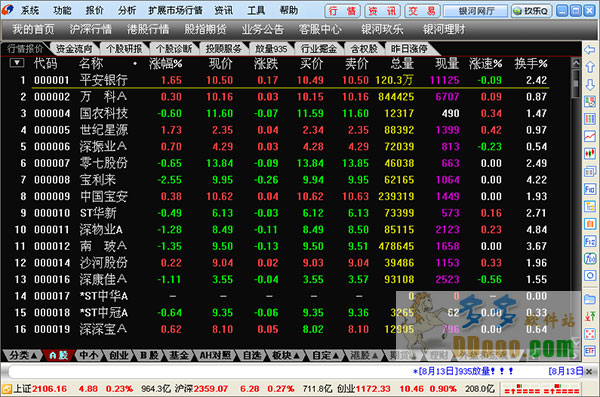Click the stacked windows sidebar icon
The image size is (600, 397).
coord(590,171)
